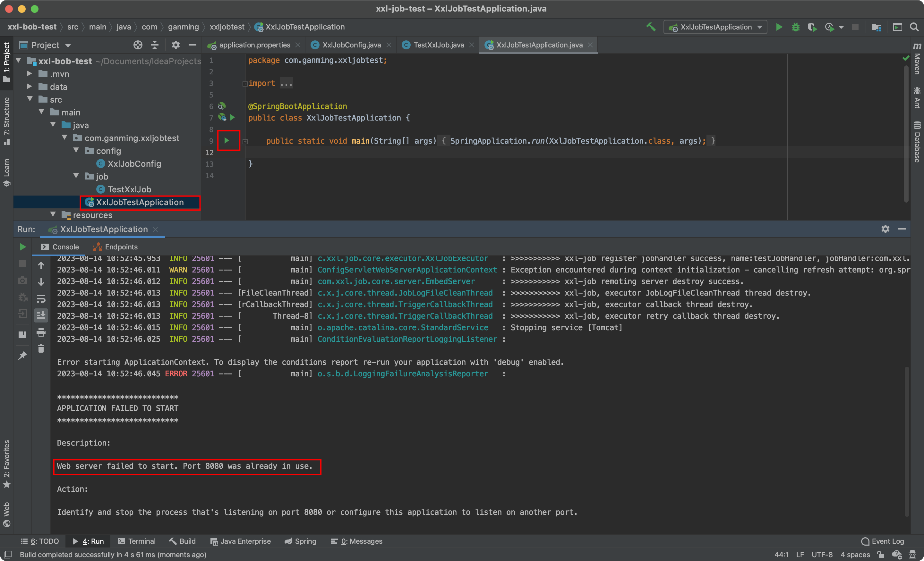Click the run gutter arrow on line 9
This screenshot has height=561, width=924.
click(227, 140)
